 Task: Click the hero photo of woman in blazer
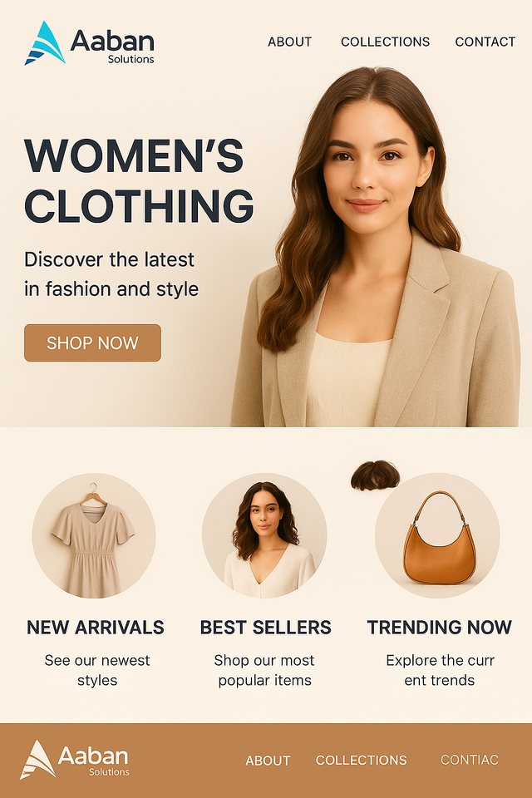click(x=376, y=247)
